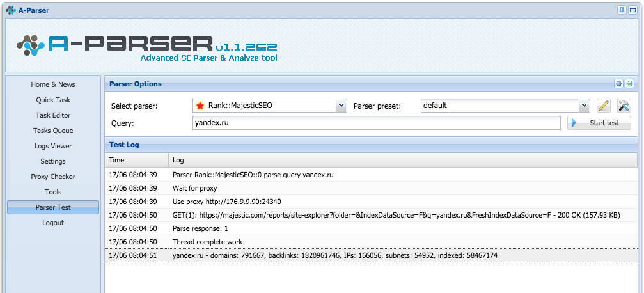Select Parser Test in sidebar

click(x=53, y=207)
